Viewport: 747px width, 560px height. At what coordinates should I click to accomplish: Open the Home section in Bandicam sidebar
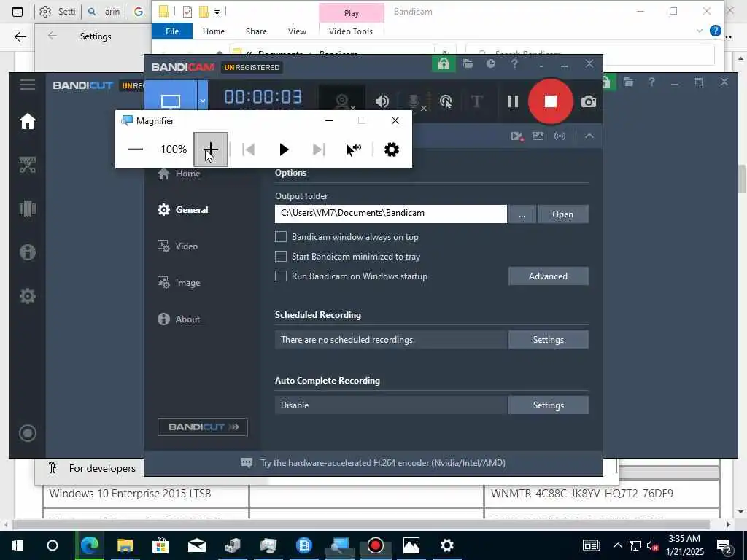coord(179,174)
